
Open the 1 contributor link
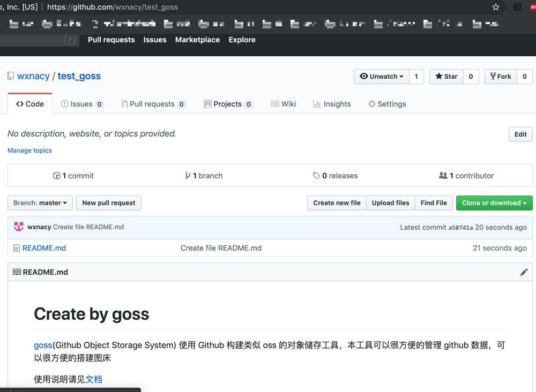pos(466,176)
